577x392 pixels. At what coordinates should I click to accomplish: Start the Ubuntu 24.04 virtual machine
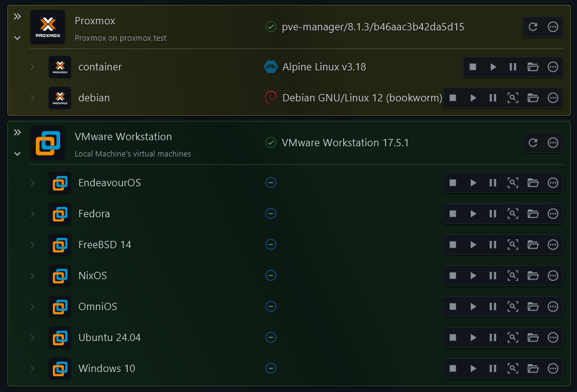(x=473, y=337)
